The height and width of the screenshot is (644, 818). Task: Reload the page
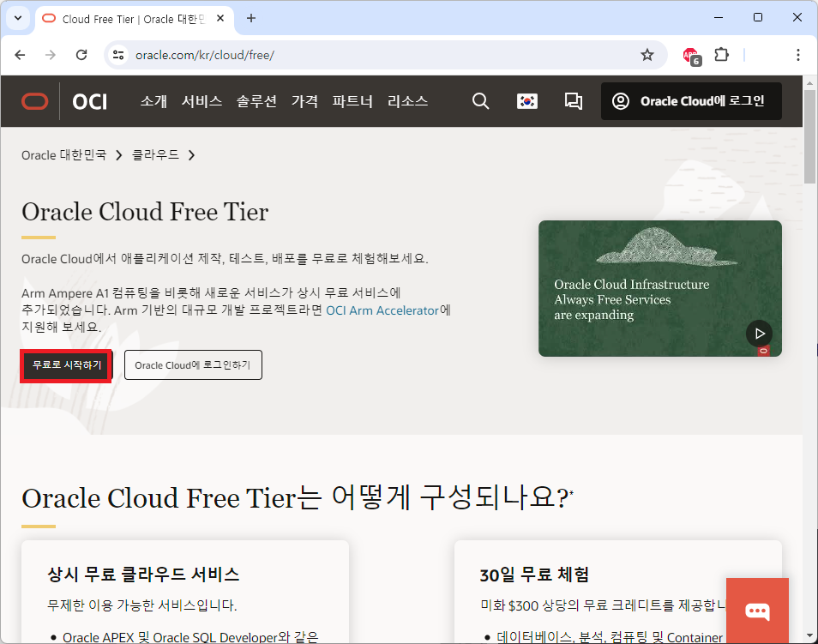pos(81,55)
